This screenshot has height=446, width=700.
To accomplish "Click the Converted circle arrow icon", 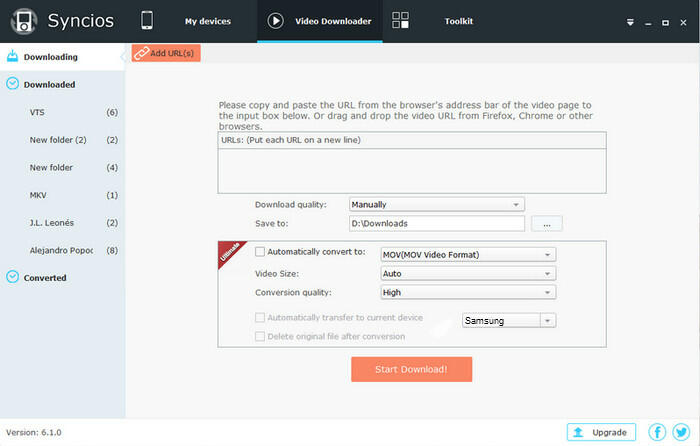I will [12, 277].
